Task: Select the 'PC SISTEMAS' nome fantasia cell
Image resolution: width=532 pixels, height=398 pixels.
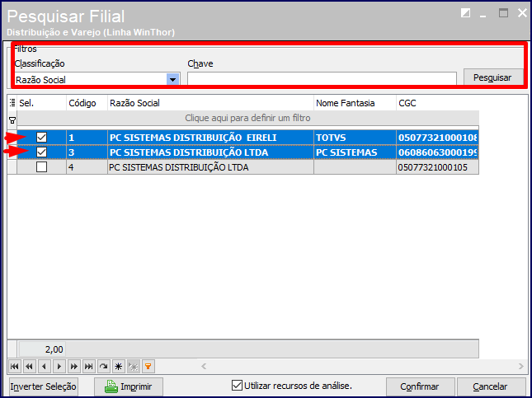Action: [355, 152]
